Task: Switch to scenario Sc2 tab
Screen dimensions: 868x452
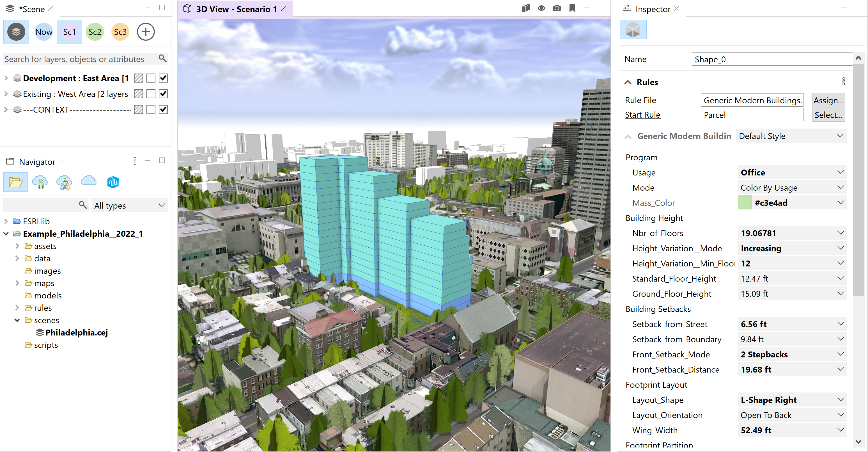Action: [95, 32]
